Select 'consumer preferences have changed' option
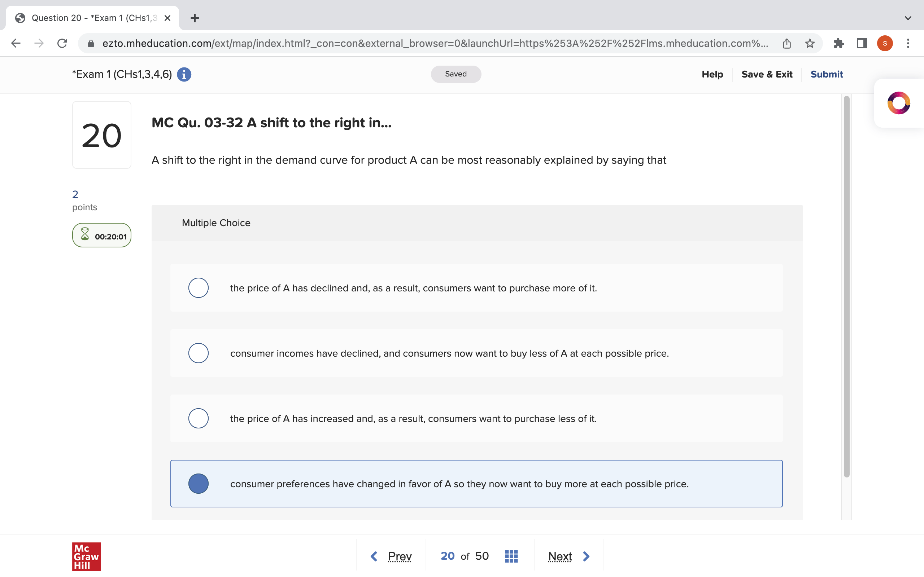The height and width of the screenshot is (577, 924). coord(199,484)
